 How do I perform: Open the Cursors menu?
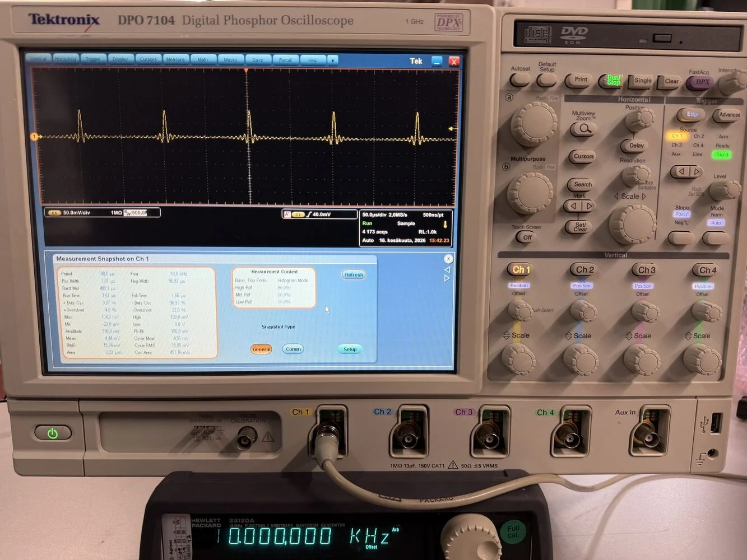tap(148, 59)
